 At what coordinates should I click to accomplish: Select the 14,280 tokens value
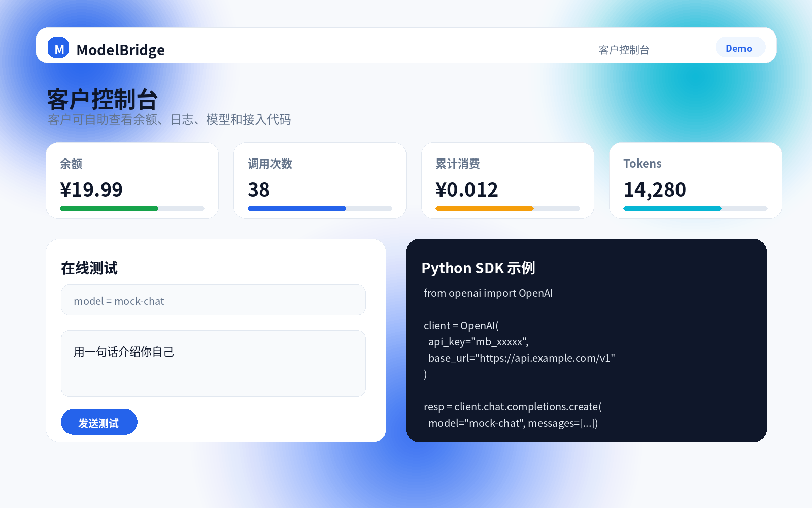tap(655, 190)
